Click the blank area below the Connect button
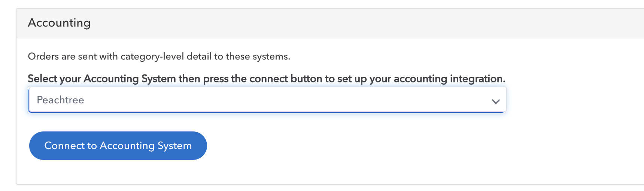644x191 pixels. point(118,172)
